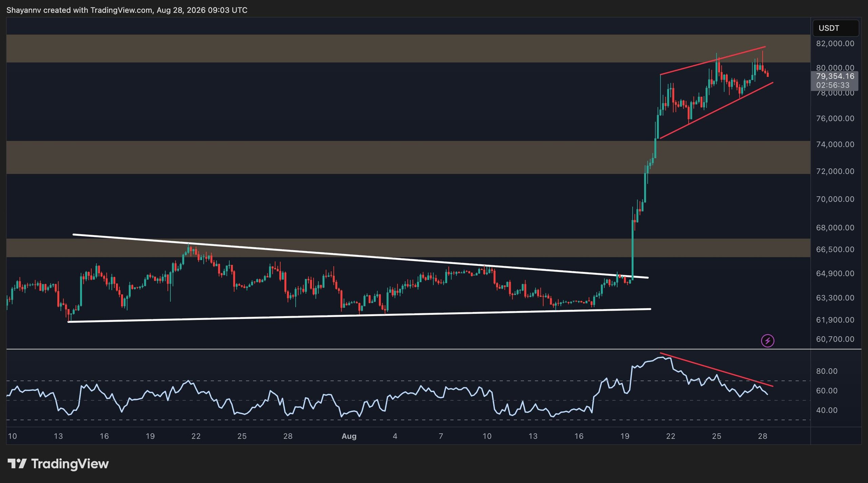
Task: Click the RSI 80.00 scale label
Action: pyautogui.click(x=827, y=371)
